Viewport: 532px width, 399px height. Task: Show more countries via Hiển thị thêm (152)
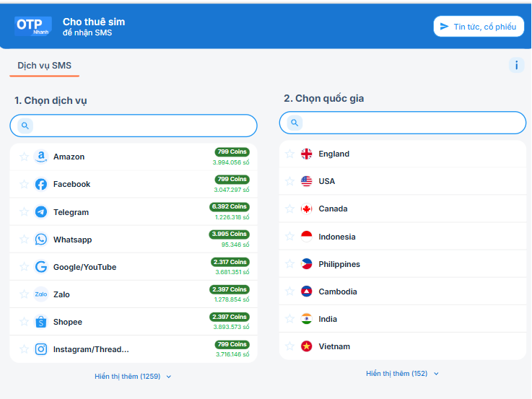[402, 374]
